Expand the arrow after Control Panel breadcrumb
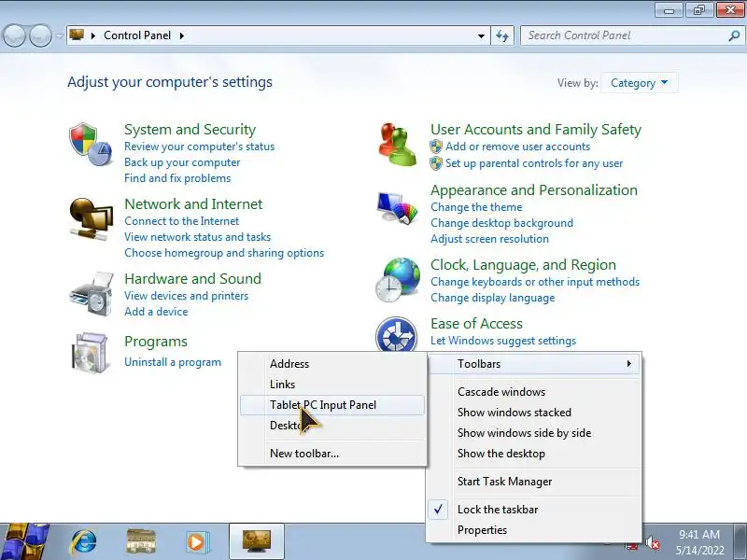Image resolution: width=747 pixels, height=560 pixels. coord(182,35)
